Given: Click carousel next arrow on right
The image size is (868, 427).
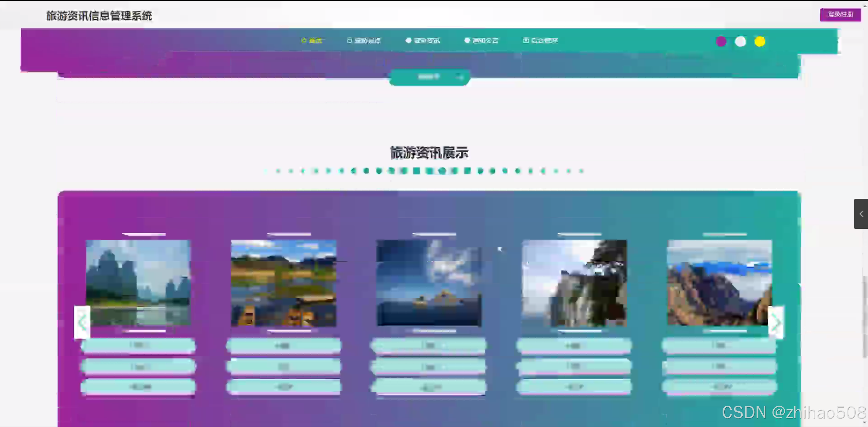Looking at the screenshot, I should [776, 322].
